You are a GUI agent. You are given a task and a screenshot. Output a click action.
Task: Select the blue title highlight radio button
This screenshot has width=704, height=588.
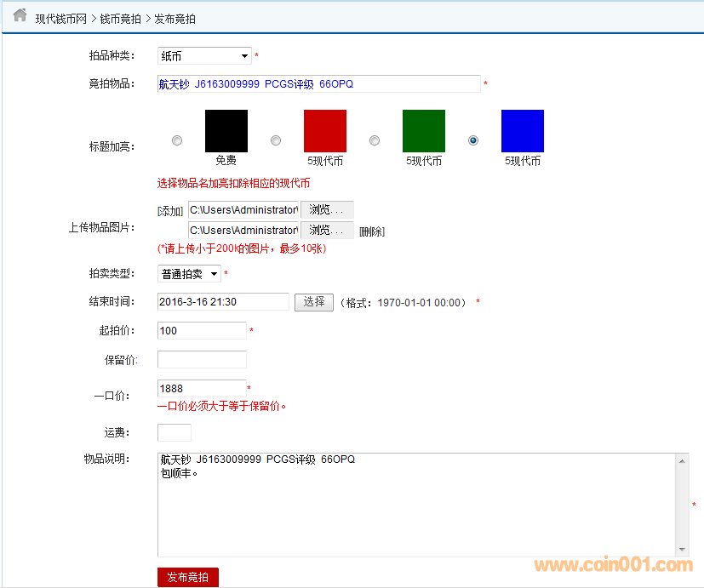point(473,140)
